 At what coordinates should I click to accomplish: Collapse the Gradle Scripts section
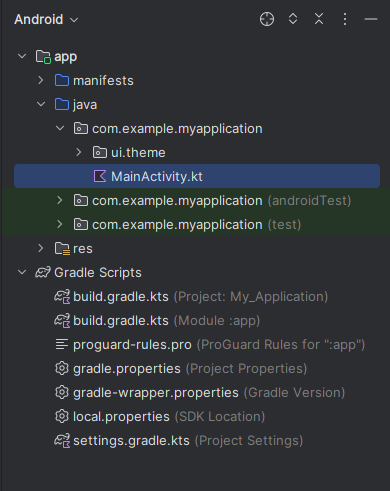[22, 272]
